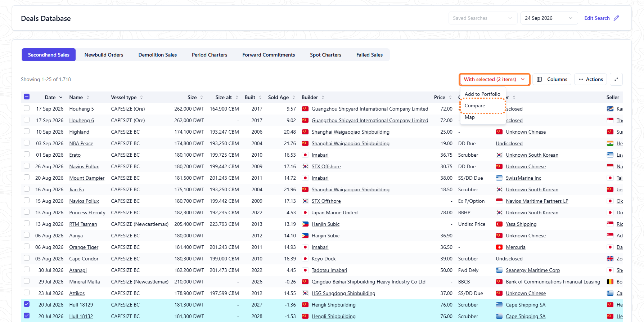Open the Saved Searches dropdown
Viewport: 644px width, 322px height.
pyautogui.click(x=483, y=18)
